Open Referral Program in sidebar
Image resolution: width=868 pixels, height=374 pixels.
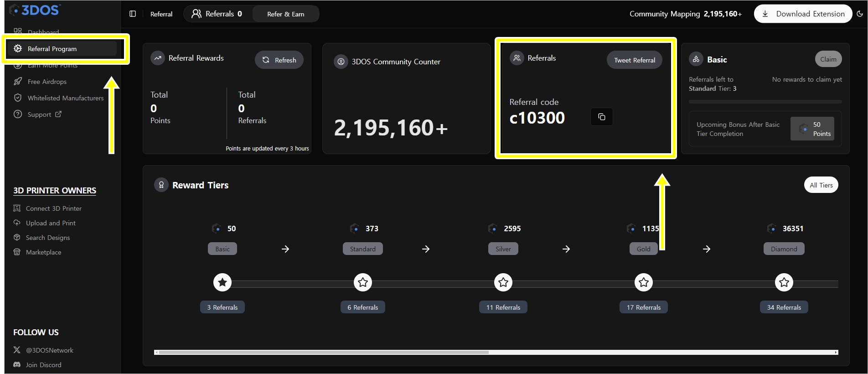coord(62,48)
